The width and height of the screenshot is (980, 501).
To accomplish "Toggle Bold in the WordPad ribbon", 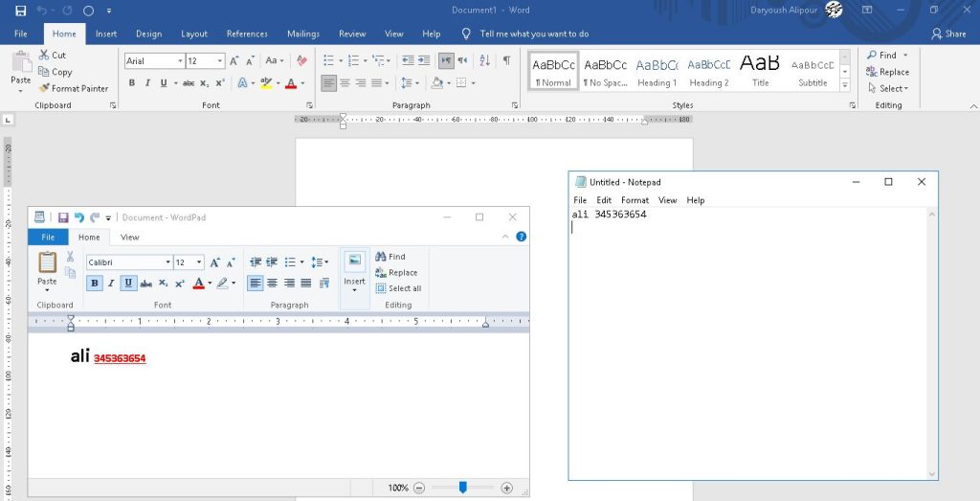I will coord(95,283).
